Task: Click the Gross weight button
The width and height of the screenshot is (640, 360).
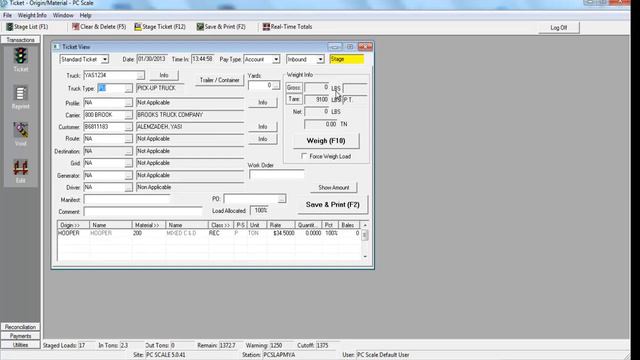Action: pyautogui.click(x=293, y=88)
